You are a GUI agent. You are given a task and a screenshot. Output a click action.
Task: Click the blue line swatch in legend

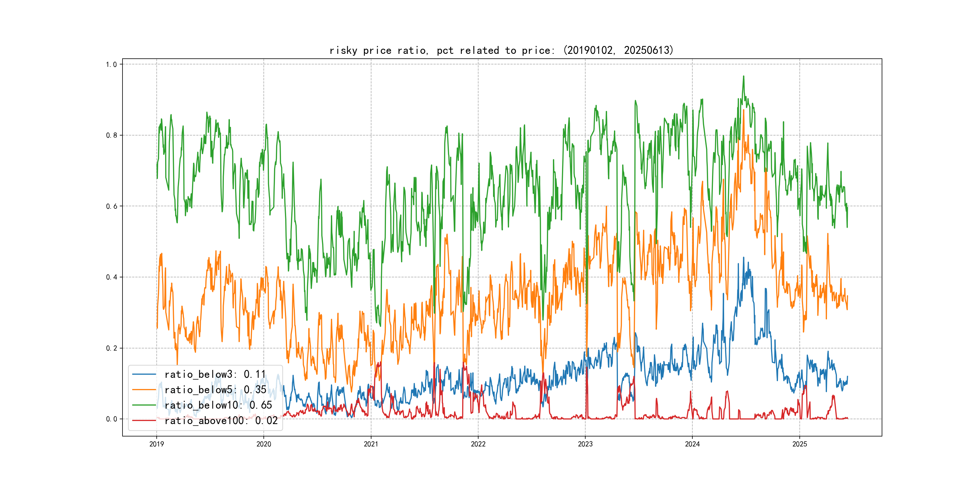(144, 374)
